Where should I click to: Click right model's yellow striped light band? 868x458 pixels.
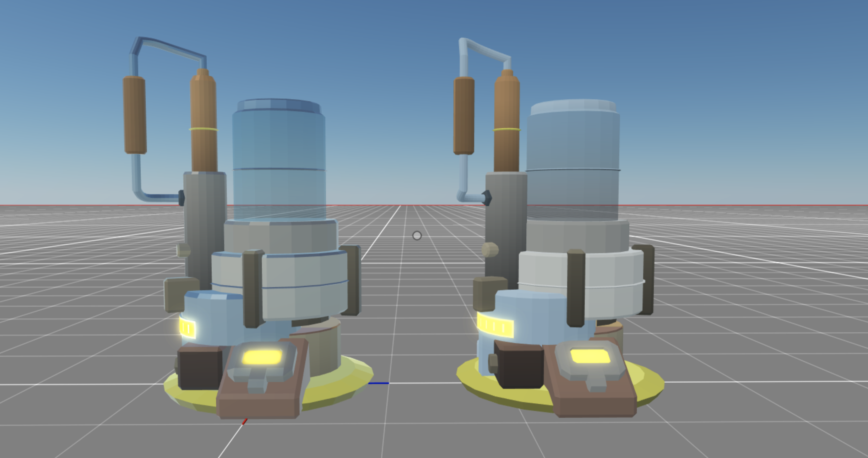click(495, 325)
